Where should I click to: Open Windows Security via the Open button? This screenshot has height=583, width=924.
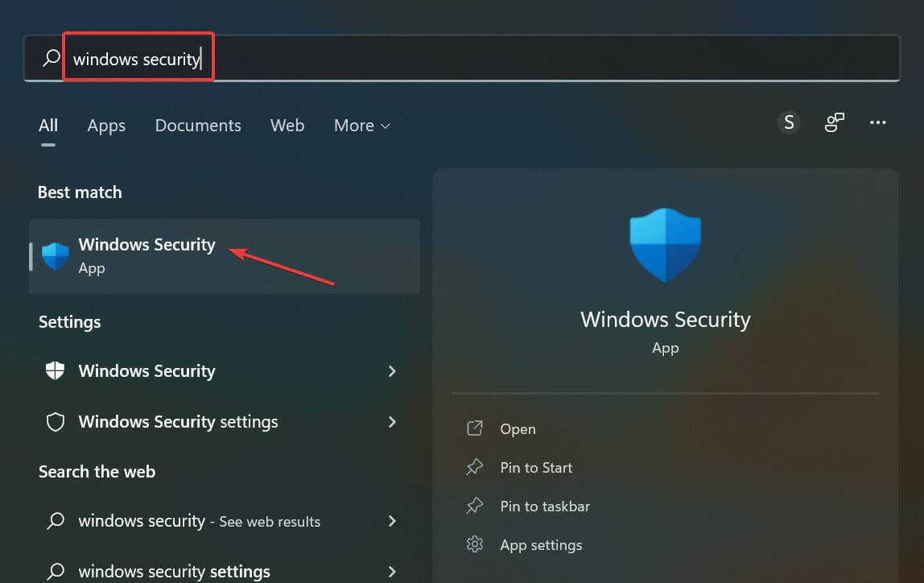point(517,428)
